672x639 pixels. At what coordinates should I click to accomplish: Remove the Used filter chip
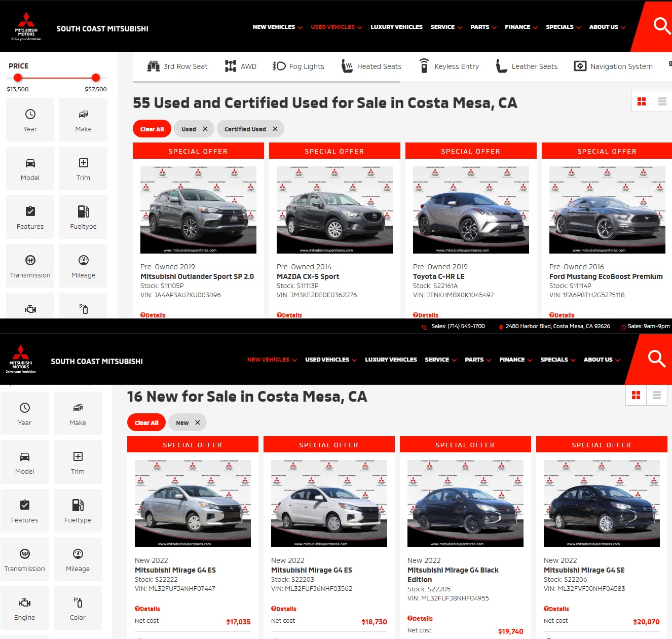tap(205, 129)
